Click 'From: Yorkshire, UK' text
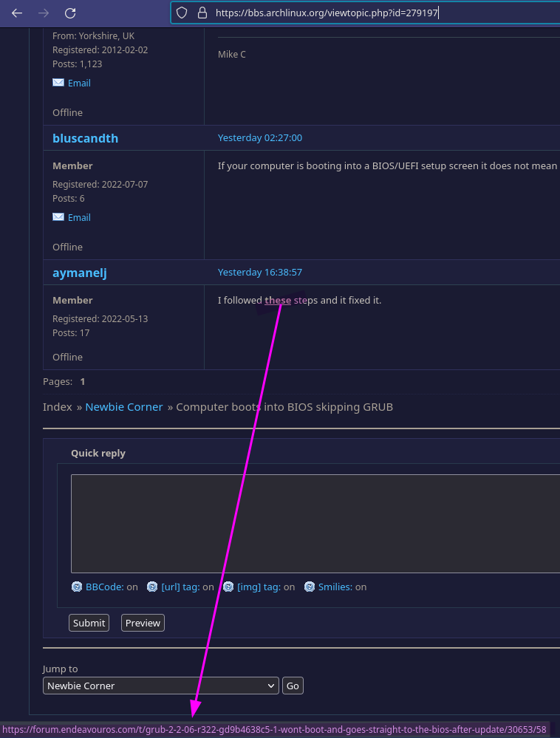This screenshot has width=560, height=738. [x=93, y=35]
